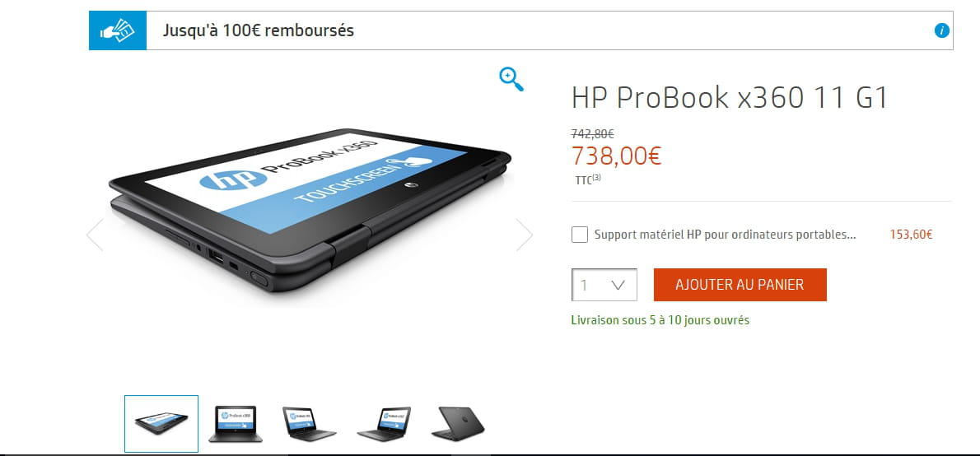980x456 pixels.
Task: Click the cashback hand-with-money icon
Action: (118, 30)
